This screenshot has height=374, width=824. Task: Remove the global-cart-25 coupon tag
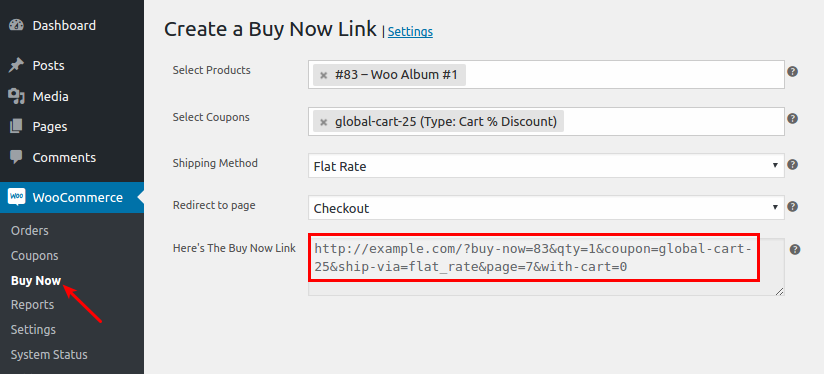coord(324,122)
